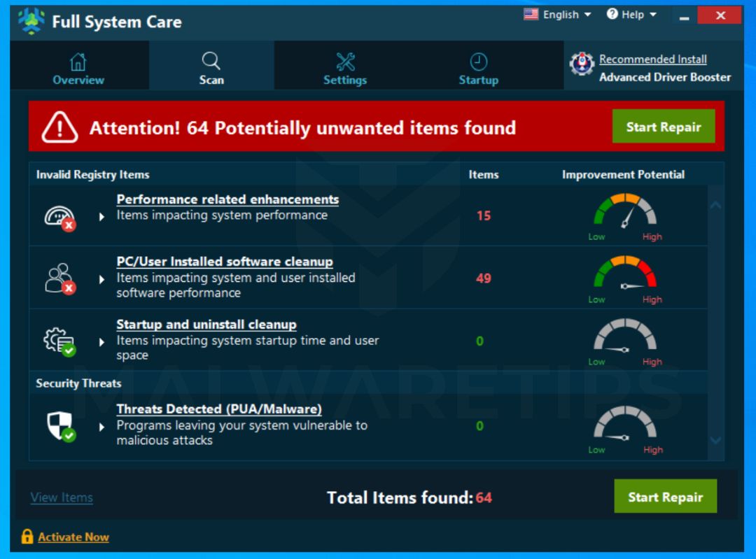Open Startup and uninstall cleanup link
The height and width of the screenshot is (559, 756).
point(206,325)
